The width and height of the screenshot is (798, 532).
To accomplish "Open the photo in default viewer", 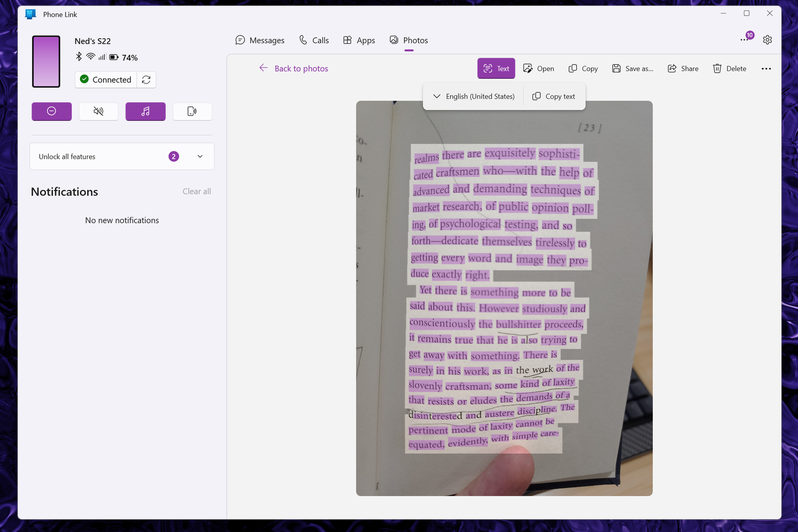I will 538,68.
